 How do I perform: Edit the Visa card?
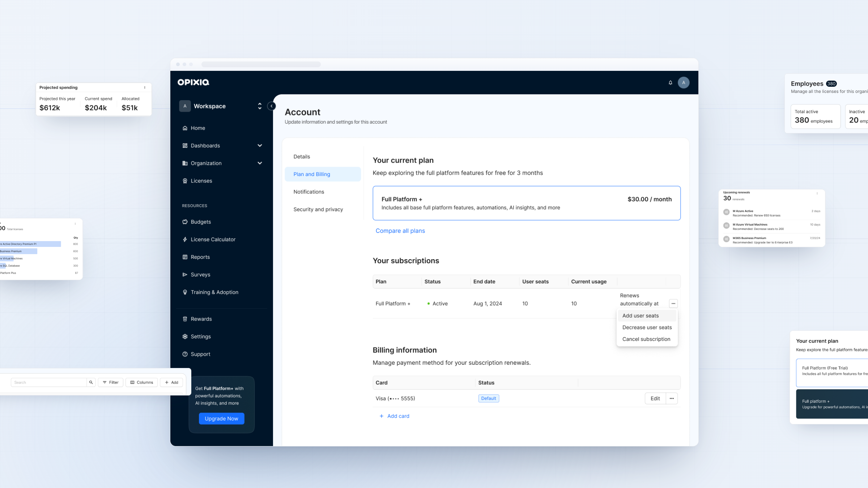[x=655, y=398]
